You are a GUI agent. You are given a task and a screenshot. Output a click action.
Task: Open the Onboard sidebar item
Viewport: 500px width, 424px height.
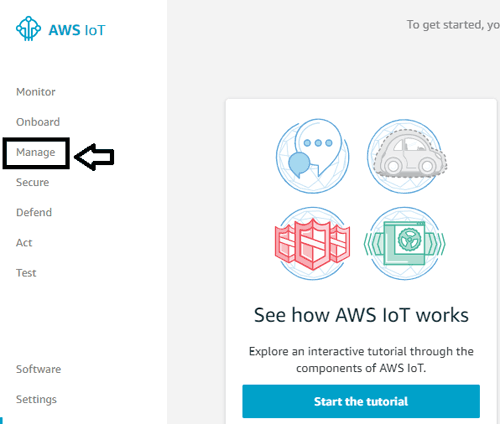coord(38,122)
